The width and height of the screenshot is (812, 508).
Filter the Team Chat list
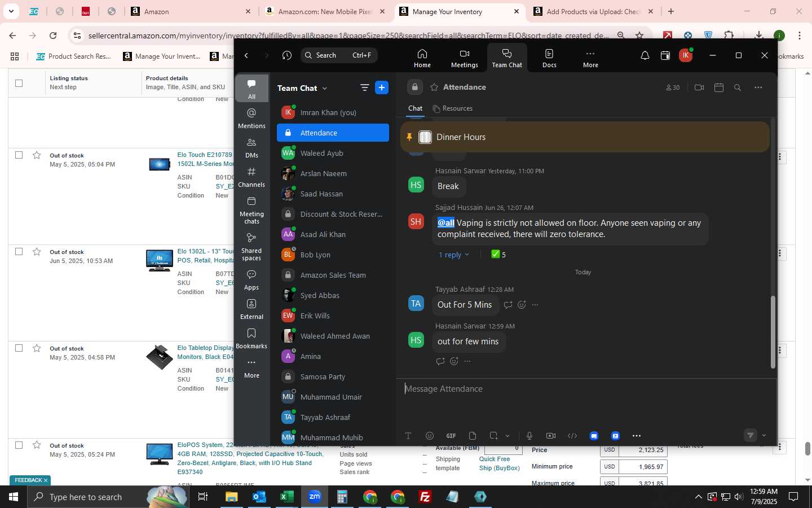pyautogui.click(x=364, y=87)
